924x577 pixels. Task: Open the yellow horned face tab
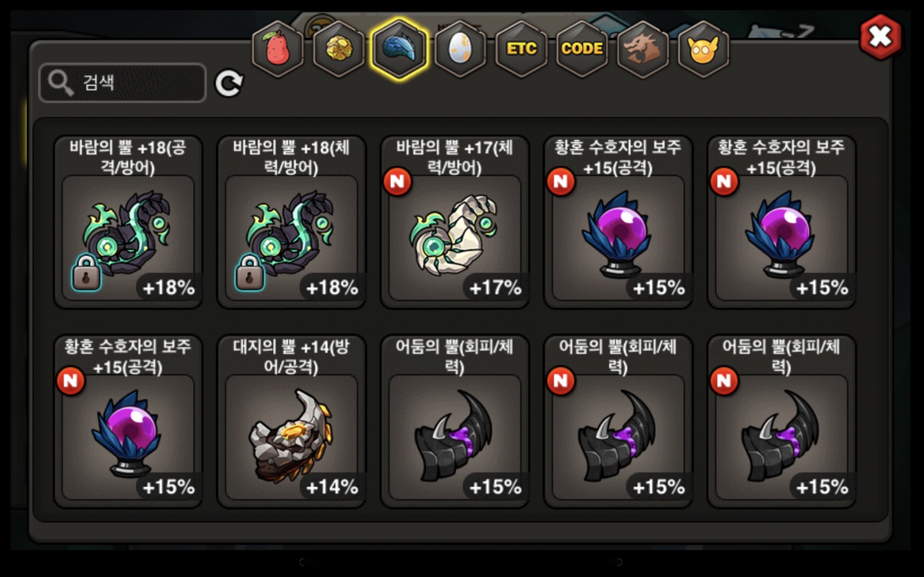point(703,49)
